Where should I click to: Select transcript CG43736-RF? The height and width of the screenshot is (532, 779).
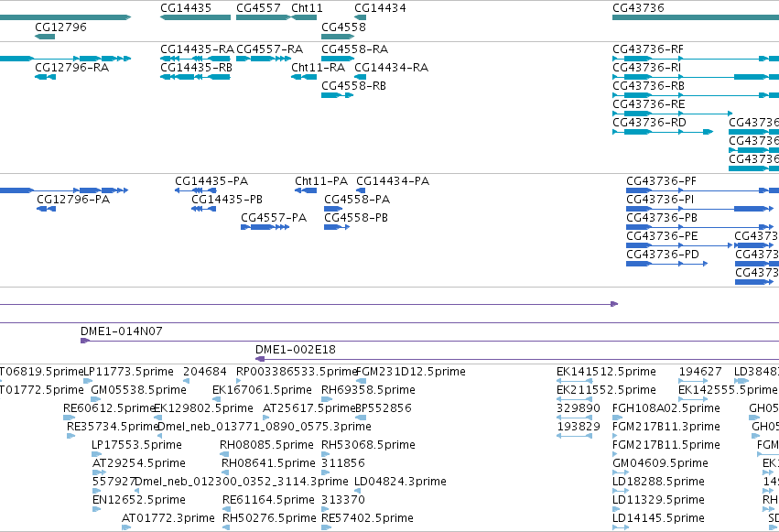pyautogui.click(x=696, y=59)
